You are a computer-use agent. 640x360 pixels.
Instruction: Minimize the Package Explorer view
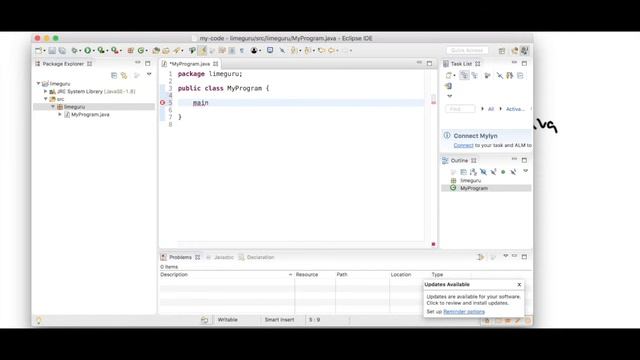138,62
